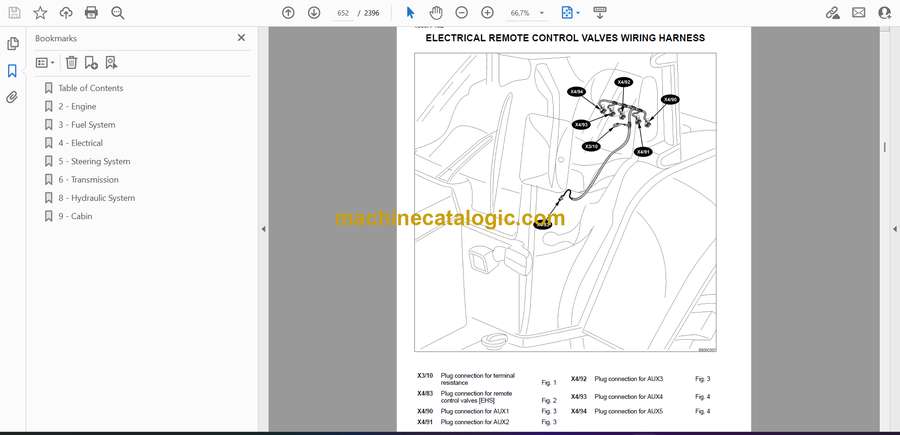
Task: Click the X4/94 label in the diagram
Action: click(x=576, y=92)
